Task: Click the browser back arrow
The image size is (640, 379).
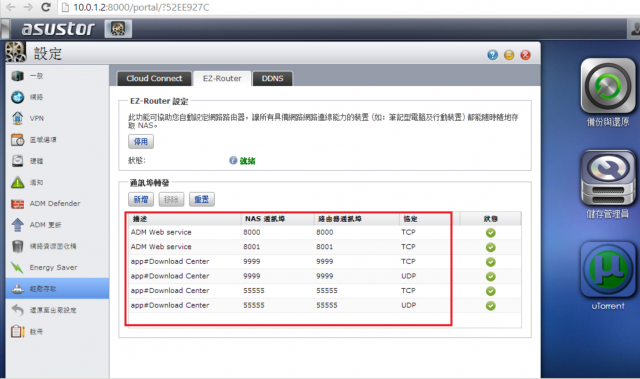Action: [10, 7]
